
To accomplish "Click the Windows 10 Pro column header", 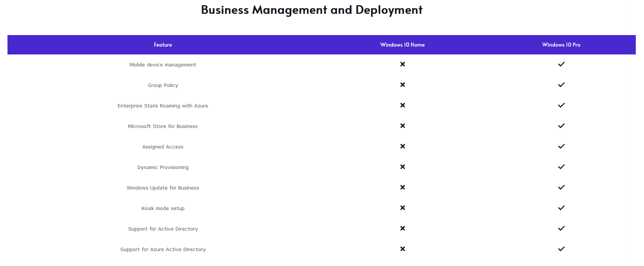I will point(561,45).
